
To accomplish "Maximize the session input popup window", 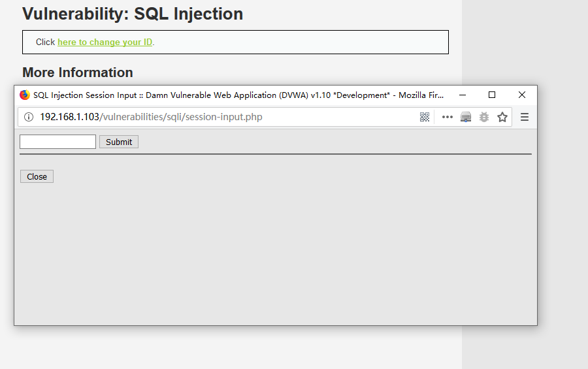I will 492,95.
